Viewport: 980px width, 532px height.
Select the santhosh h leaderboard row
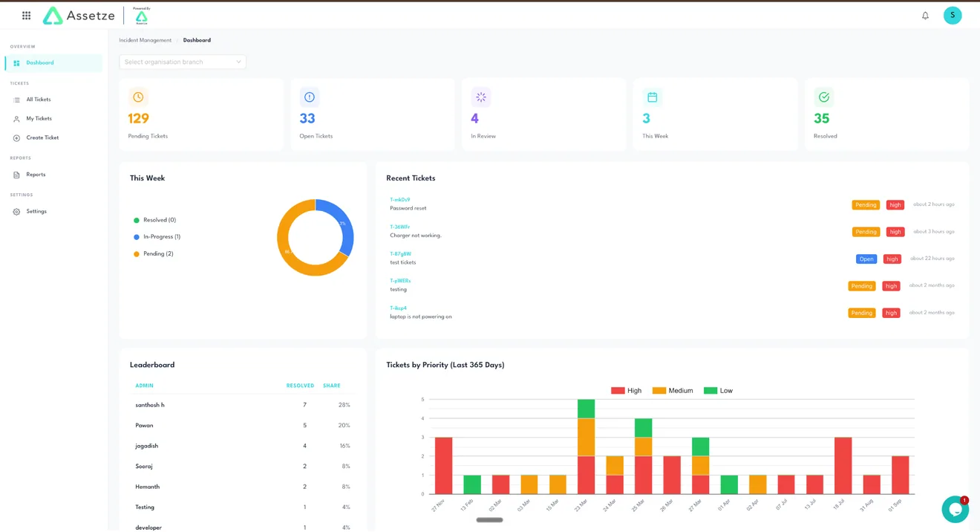pos(243,406)
